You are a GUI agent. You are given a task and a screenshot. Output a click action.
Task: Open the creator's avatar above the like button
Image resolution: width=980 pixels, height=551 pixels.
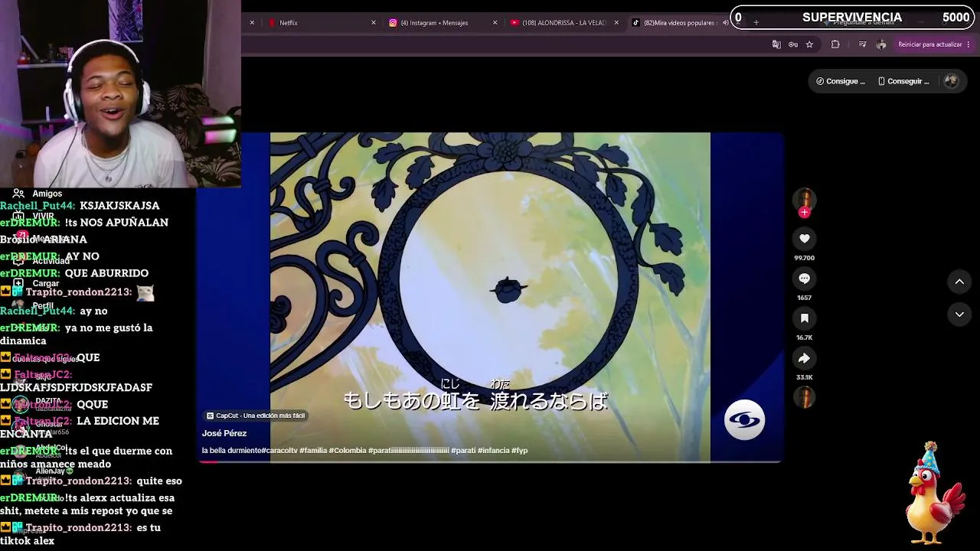point(804,199)
